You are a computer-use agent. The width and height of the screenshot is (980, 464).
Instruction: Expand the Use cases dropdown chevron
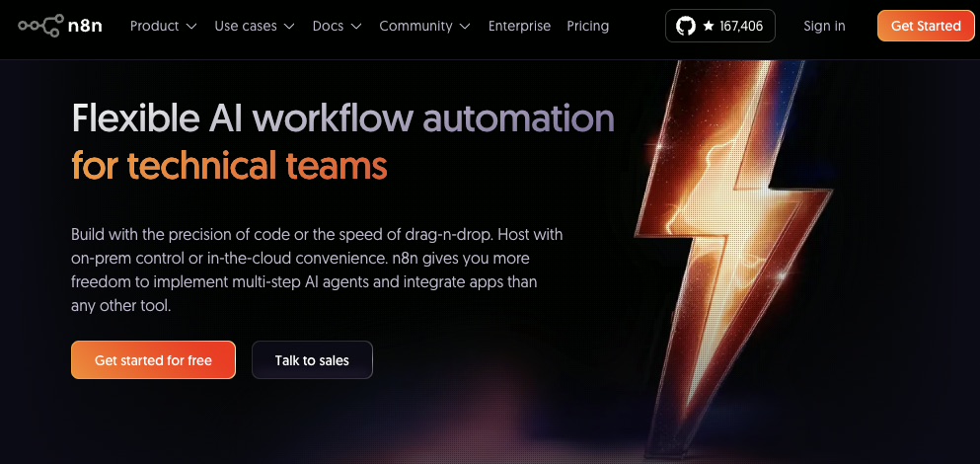288,27
